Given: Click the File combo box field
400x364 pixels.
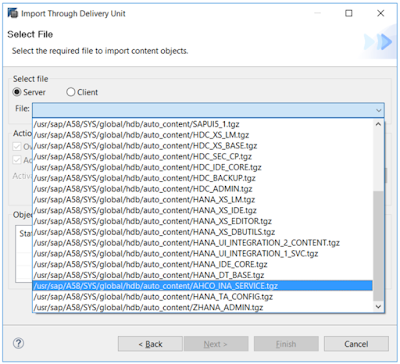Looking at the screenshot, I should pyautogui.click(x=208, y=110).
